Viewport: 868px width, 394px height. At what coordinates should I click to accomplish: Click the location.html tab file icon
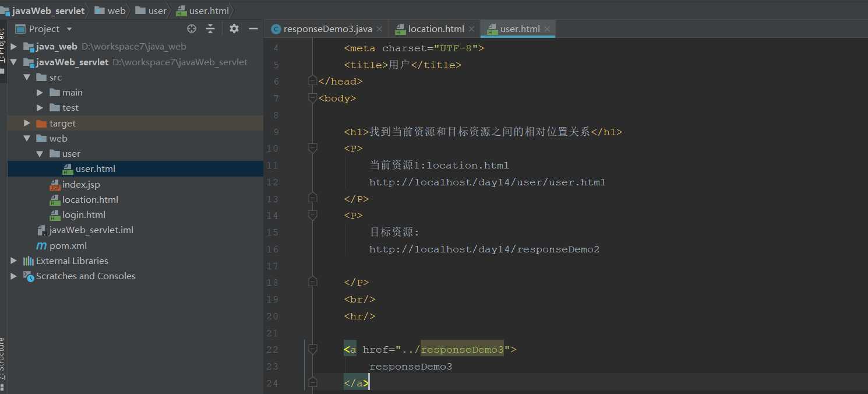pyautogui.click(x=400, y=29)
